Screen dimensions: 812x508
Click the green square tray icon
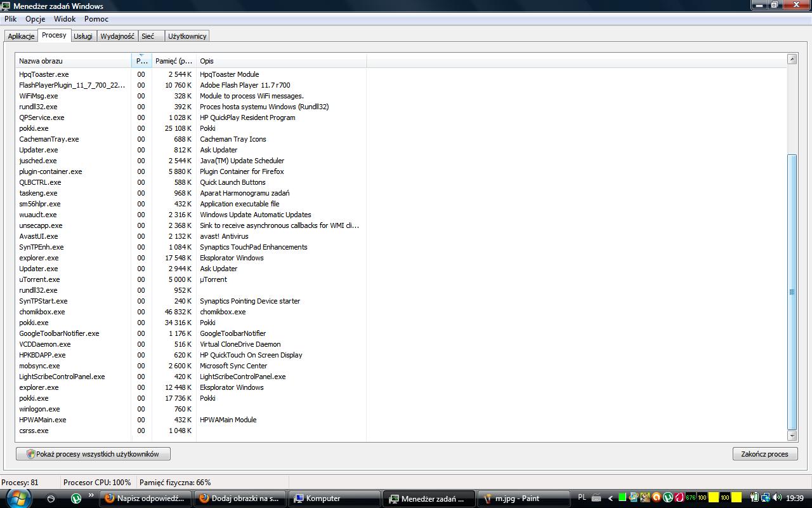coord(622,498)
